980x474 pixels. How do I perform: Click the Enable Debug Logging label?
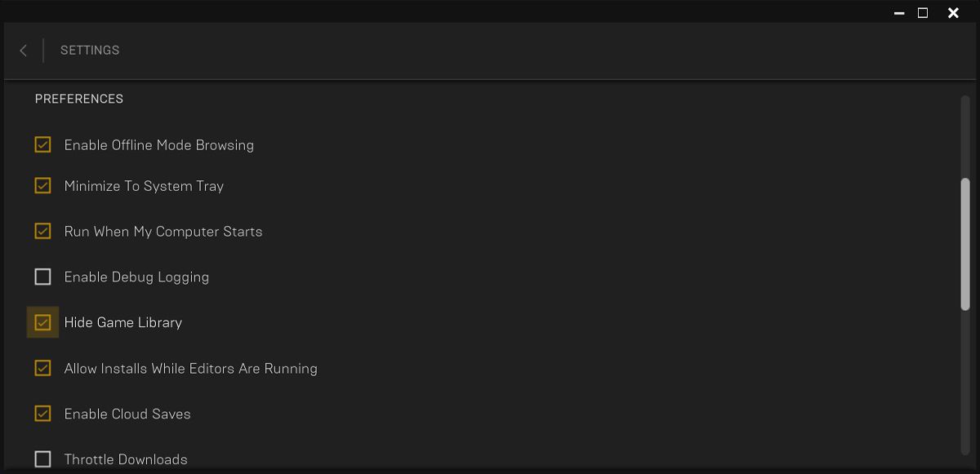pos(136,277)
